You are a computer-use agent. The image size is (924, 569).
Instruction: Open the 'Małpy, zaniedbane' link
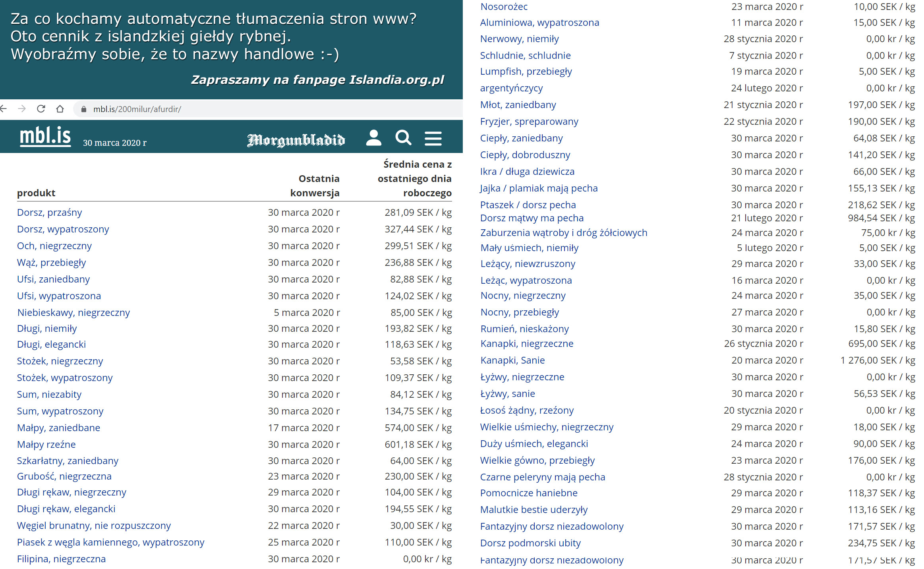58,428
